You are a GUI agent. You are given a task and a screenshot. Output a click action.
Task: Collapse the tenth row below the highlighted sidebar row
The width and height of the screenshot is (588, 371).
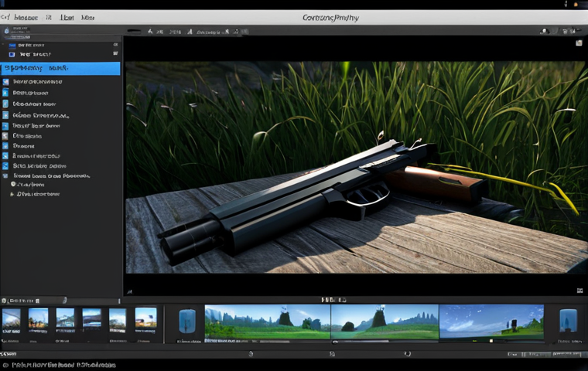tap(5, 175)
